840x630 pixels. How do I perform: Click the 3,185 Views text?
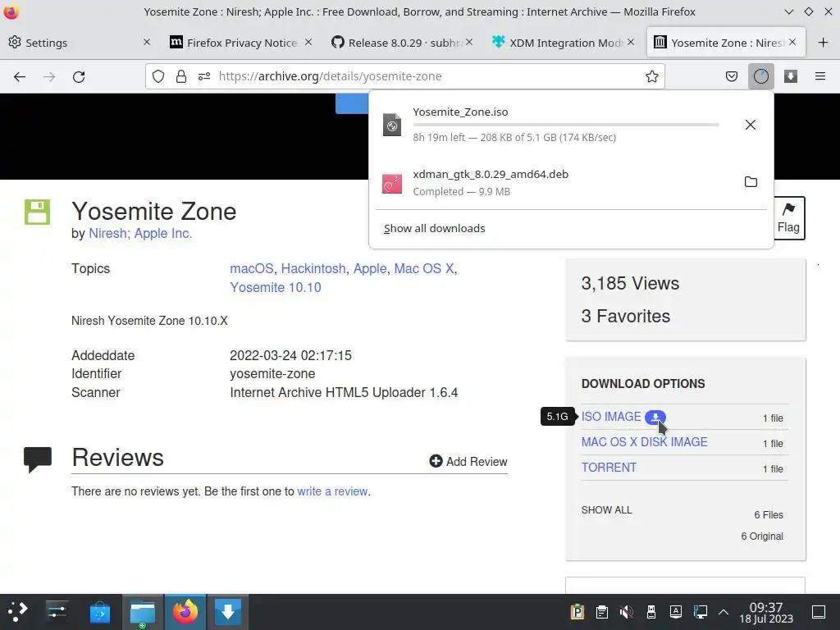(x=630, y=283)
